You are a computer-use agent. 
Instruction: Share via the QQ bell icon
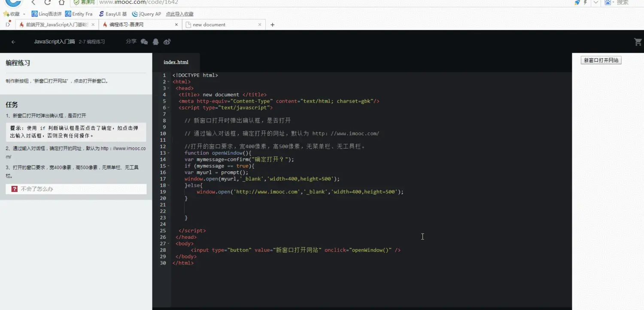[156, 42]
